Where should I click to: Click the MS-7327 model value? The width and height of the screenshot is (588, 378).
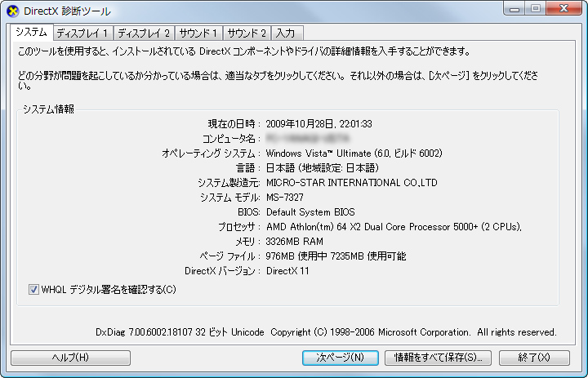pos(285,198)
